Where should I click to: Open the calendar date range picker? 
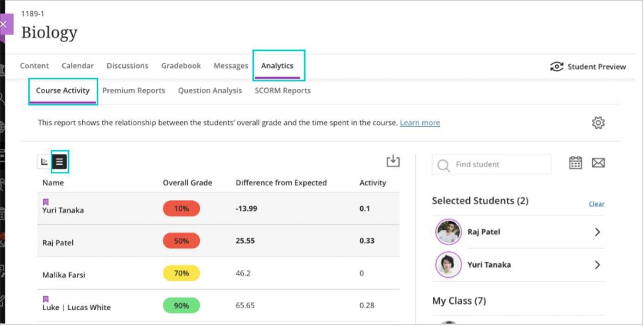click(575, 163)
